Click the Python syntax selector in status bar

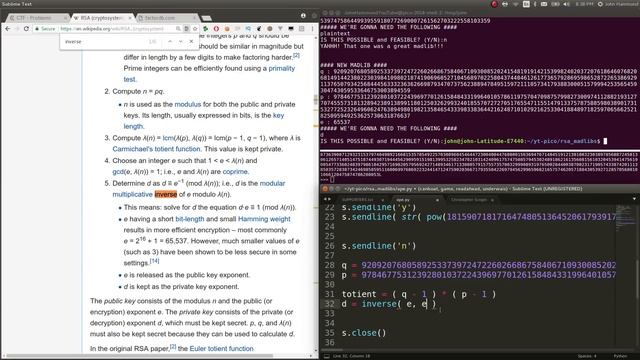pyautogui.click(x=620, y=356)
